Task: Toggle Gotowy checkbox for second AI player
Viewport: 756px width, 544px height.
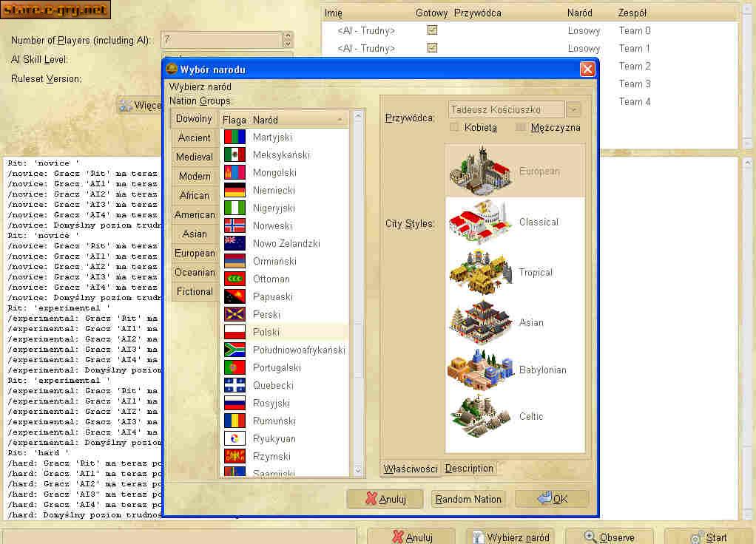Action: coord(433,48)
